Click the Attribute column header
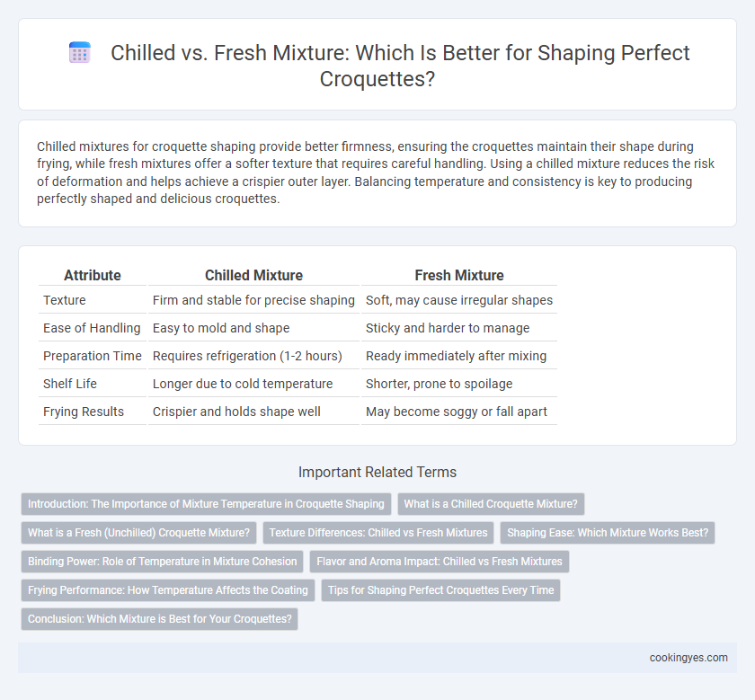 (93, 275)
